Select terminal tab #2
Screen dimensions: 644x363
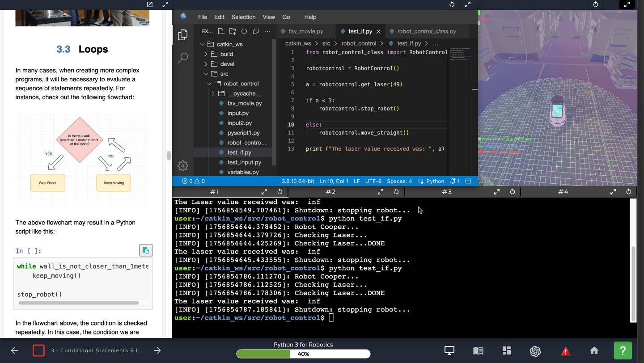tap(330, 192)
